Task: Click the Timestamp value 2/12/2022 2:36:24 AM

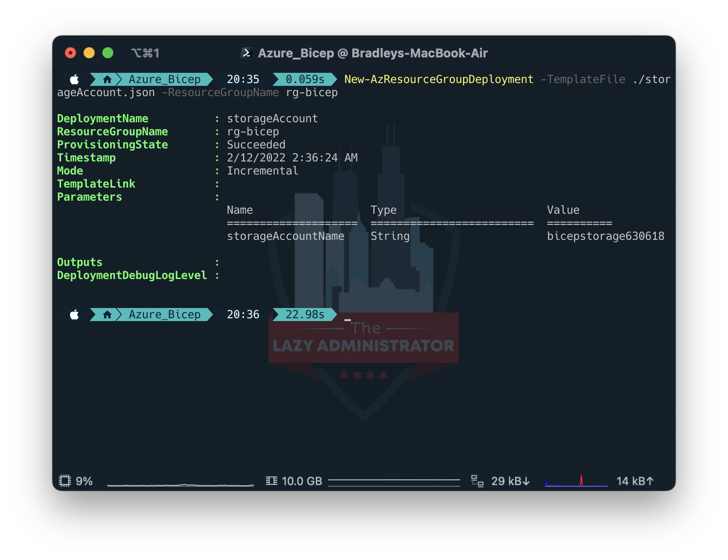Action: pos(292,158)
